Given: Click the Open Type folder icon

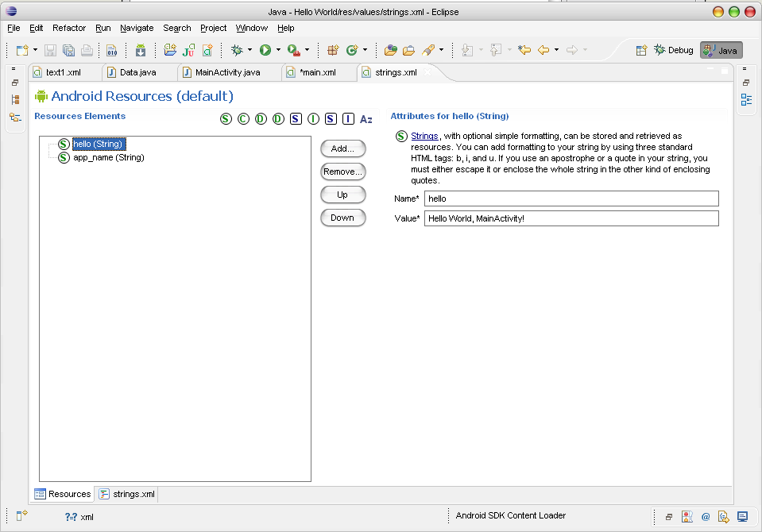Looking at the screenshot, I should (391, 50).
